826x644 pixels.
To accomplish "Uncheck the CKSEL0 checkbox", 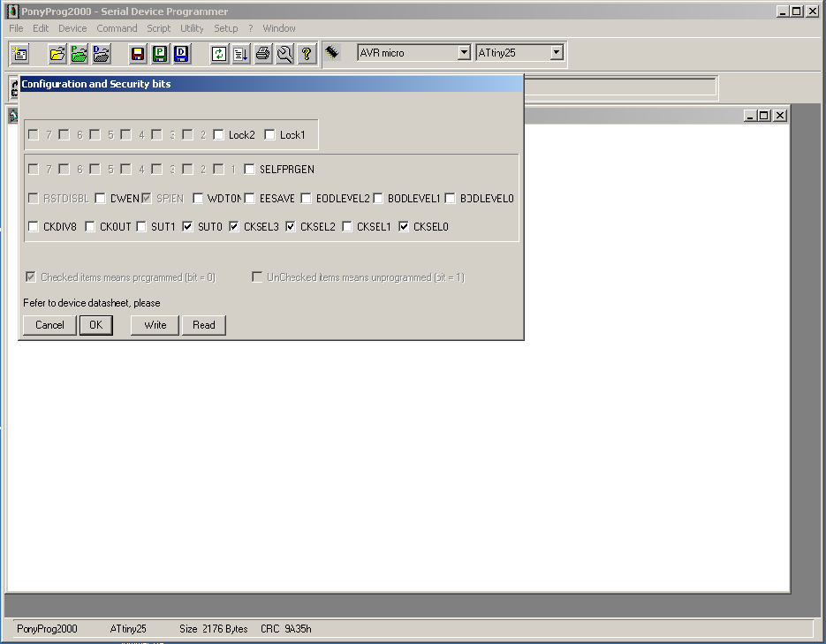I will pos(404,226).
